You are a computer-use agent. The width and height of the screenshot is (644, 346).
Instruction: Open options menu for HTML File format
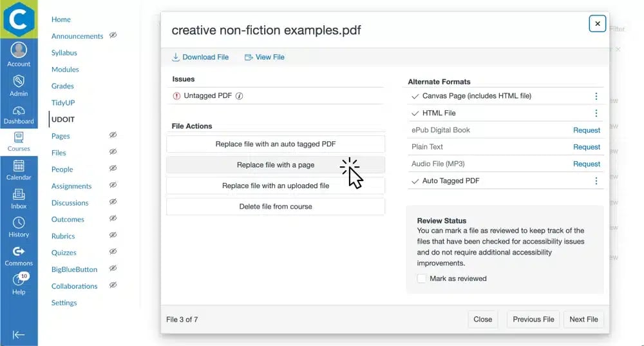pyautogui.click(x=596, y=113)
